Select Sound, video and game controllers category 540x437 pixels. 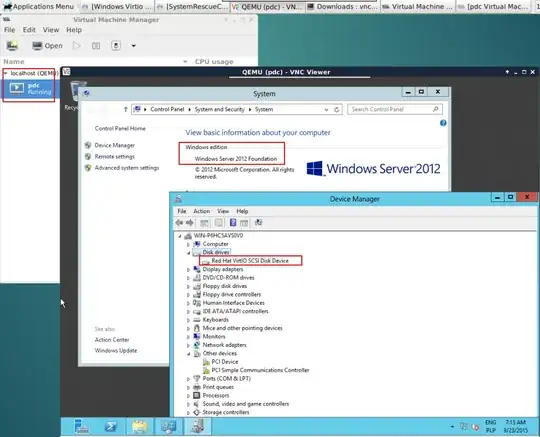pyautogui.click(x=246, y=404)
